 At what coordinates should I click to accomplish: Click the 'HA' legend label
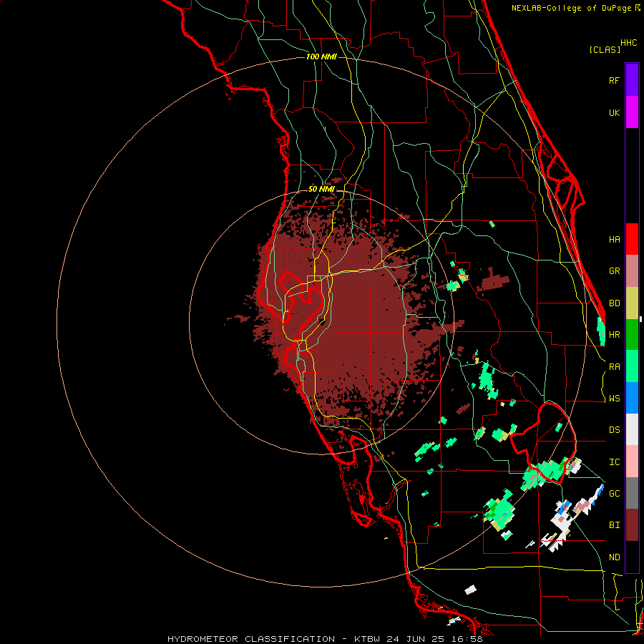point(614,240)
